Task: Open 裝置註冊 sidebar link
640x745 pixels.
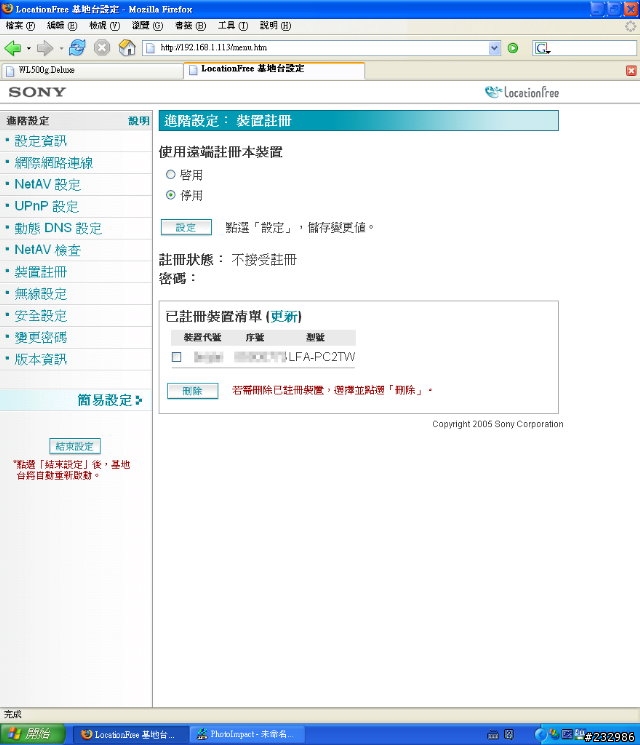Action: [40, 272]
